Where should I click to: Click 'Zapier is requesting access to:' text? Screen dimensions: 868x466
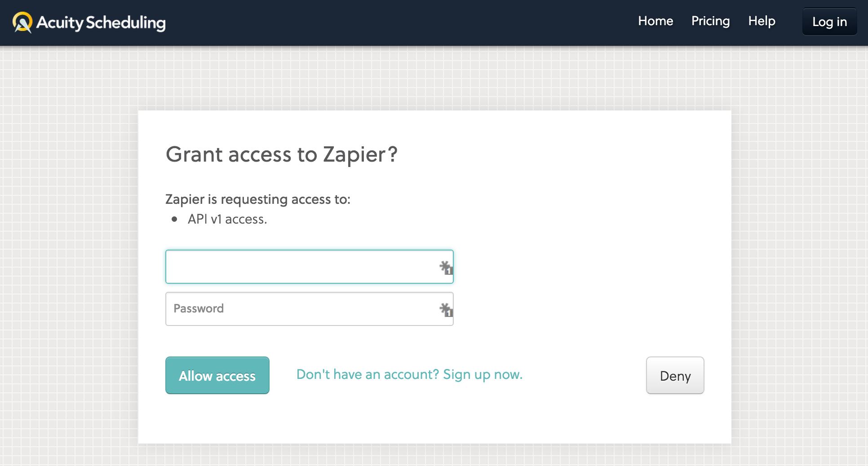click(258, 199)
